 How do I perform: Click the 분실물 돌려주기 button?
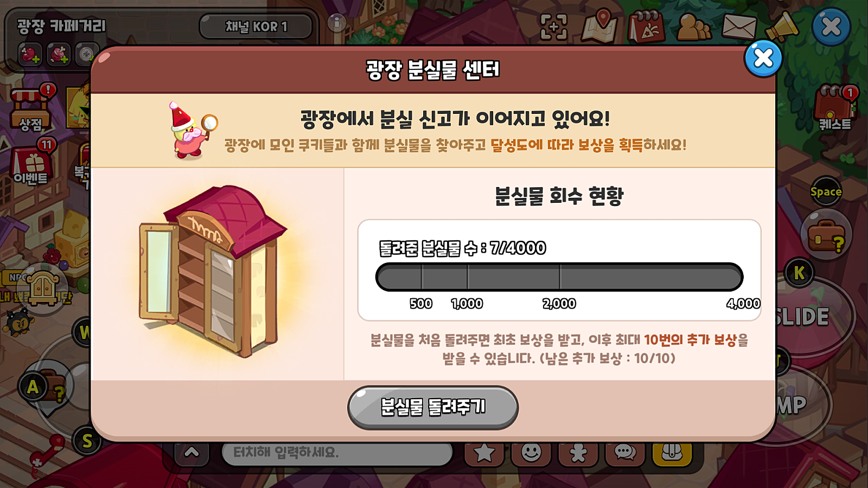pos(433,407)
